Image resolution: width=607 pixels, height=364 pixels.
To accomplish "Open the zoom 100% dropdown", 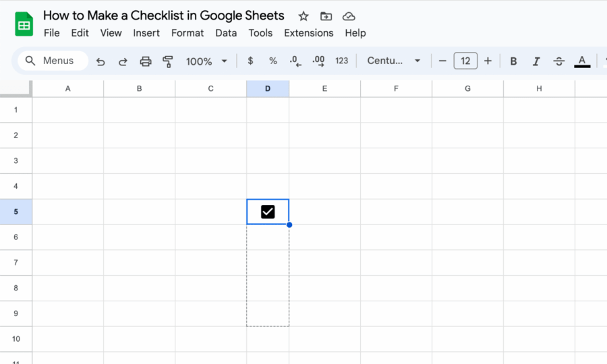I will 206,61.
